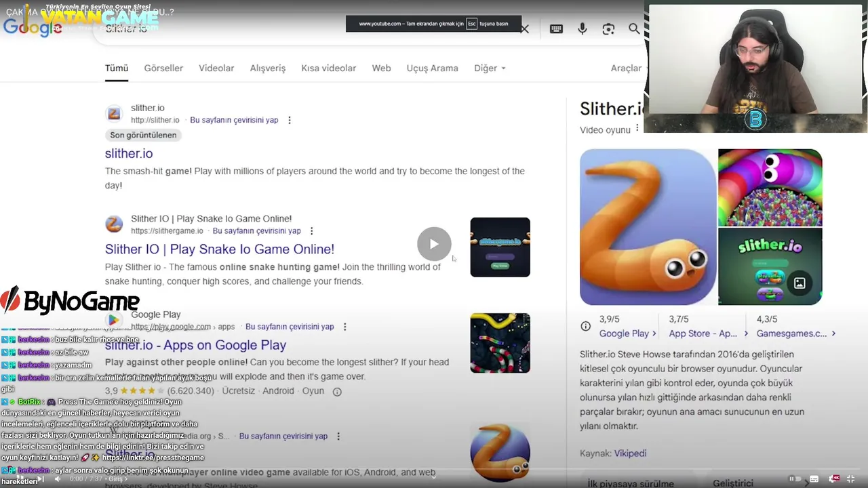Open the slither.io result title link
The width and height of the screenshot is (868, 488).
click(129, 153)
